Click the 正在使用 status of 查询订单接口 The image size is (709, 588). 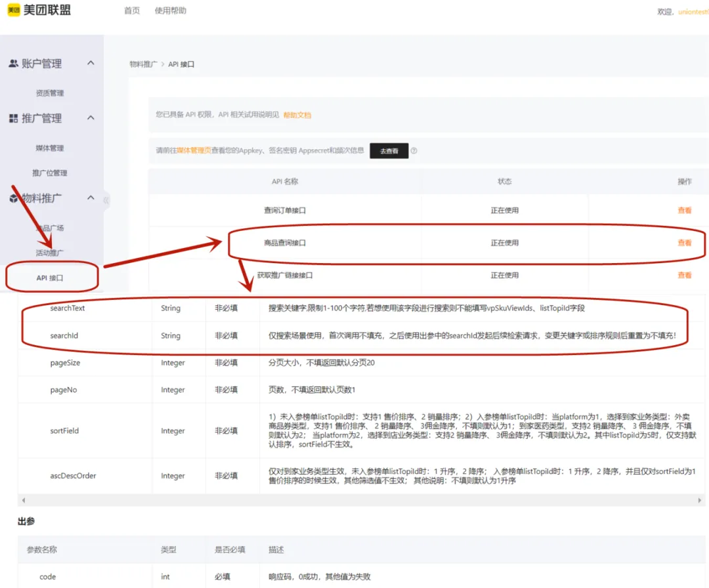coord(505,211)
